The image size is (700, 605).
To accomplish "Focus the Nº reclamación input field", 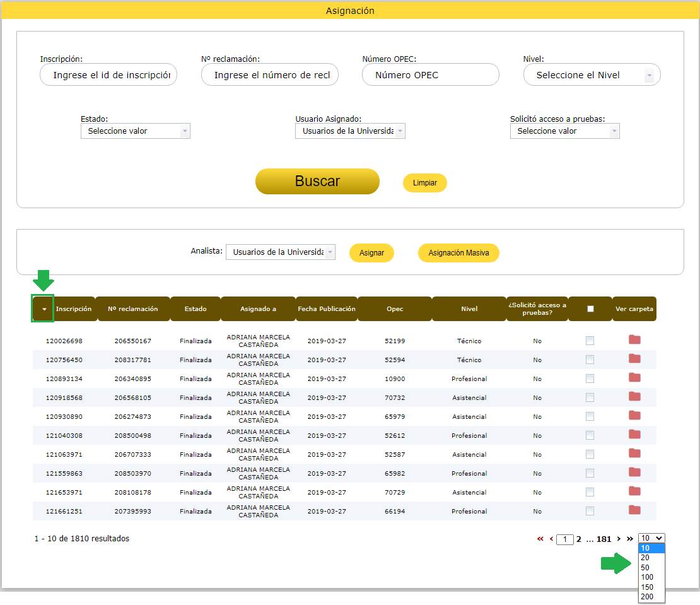I will (270, 74).
